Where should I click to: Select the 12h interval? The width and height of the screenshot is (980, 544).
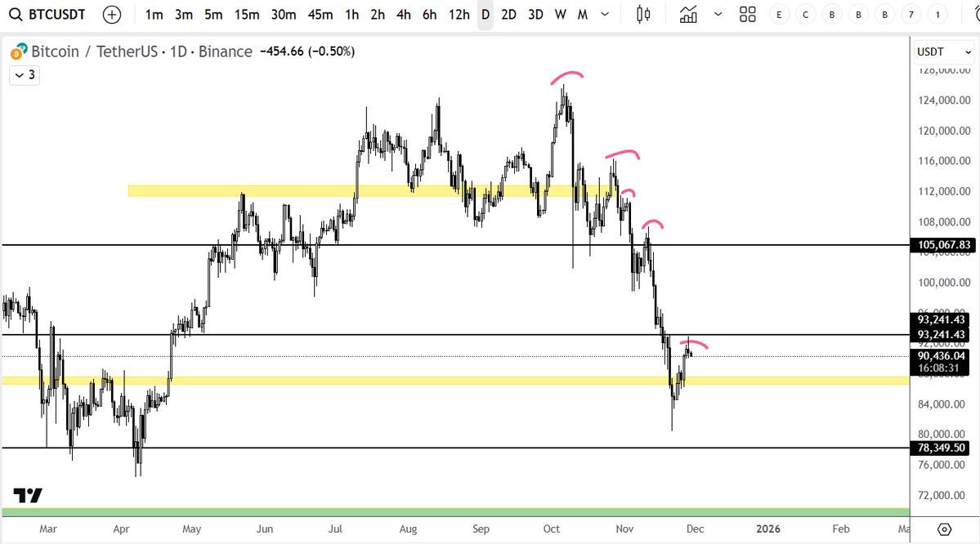tap(459, 15)
